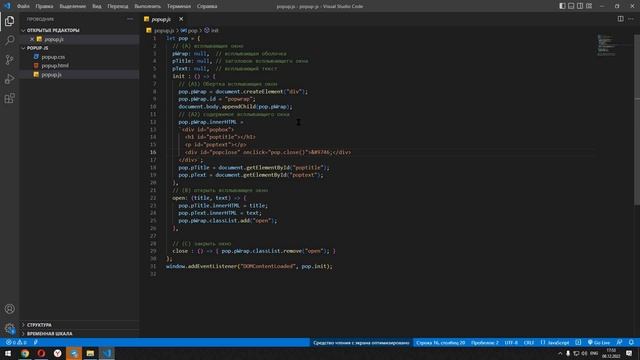Open Yandex Browser from taskbar
The height and width of the screenshot is (360, 640).
(58, 353)
